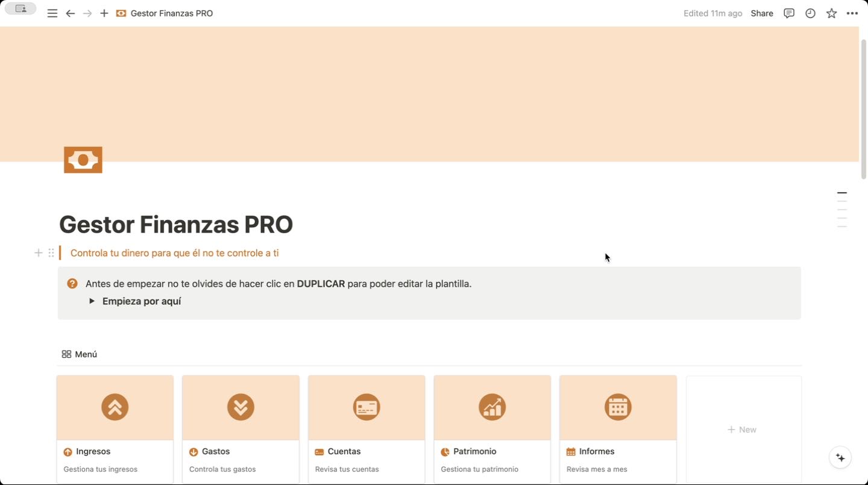
Task: Add a block with the plus beside the quote
Action: tap(38, 253)
